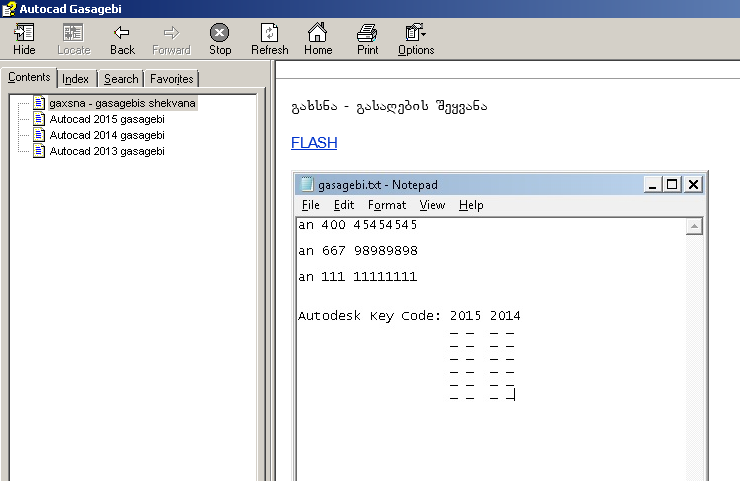The width and height of the screenshot is (740, 481).
Task: Click the 'an 400 45454545' line
Action: click(357, 225)
